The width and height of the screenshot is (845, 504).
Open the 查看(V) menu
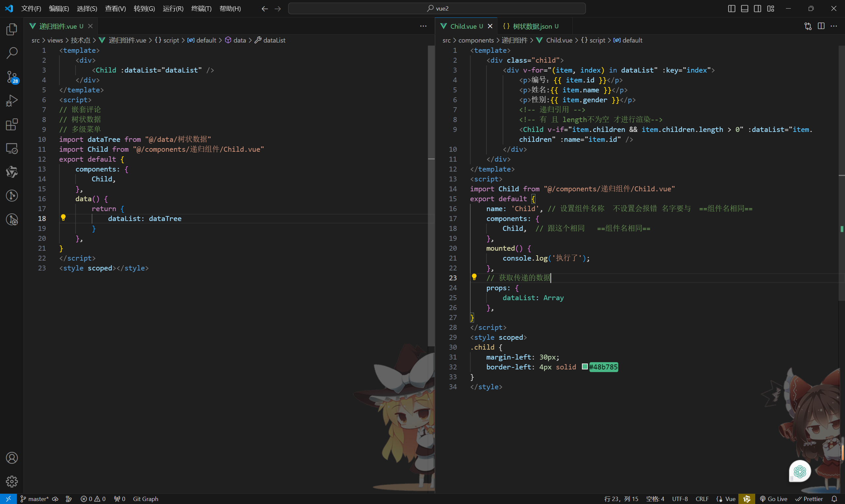click(116, 9)
